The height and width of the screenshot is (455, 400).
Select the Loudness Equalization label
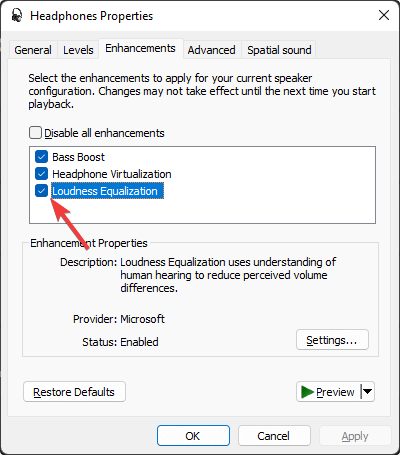107,191
